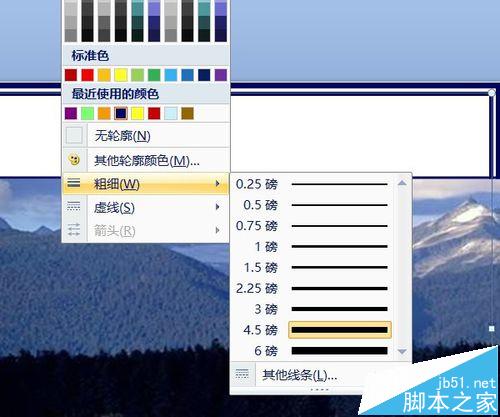Pick recent light green color swatch
The image size is (500, 417).
88,113
